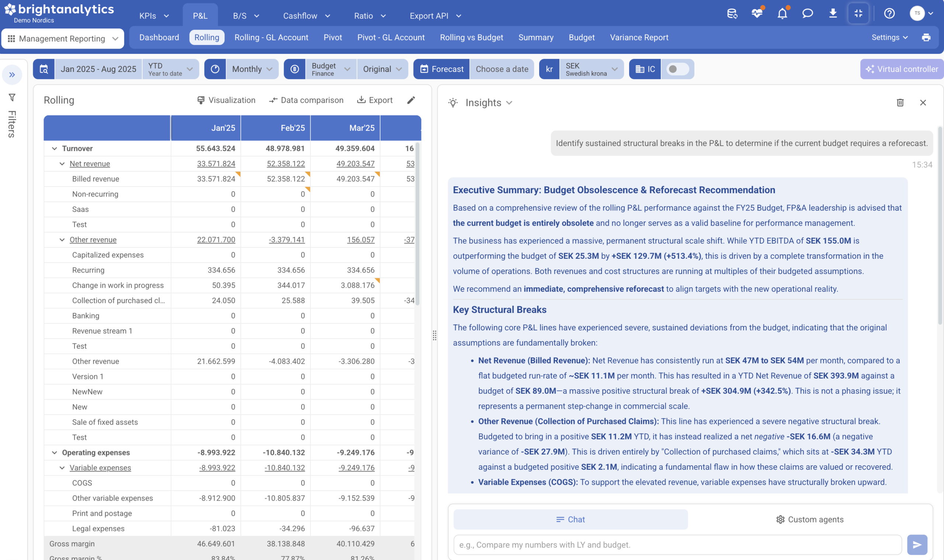Click the printer icon
The height and width of the screenshot is (560, 944).
tap(926, 37)
